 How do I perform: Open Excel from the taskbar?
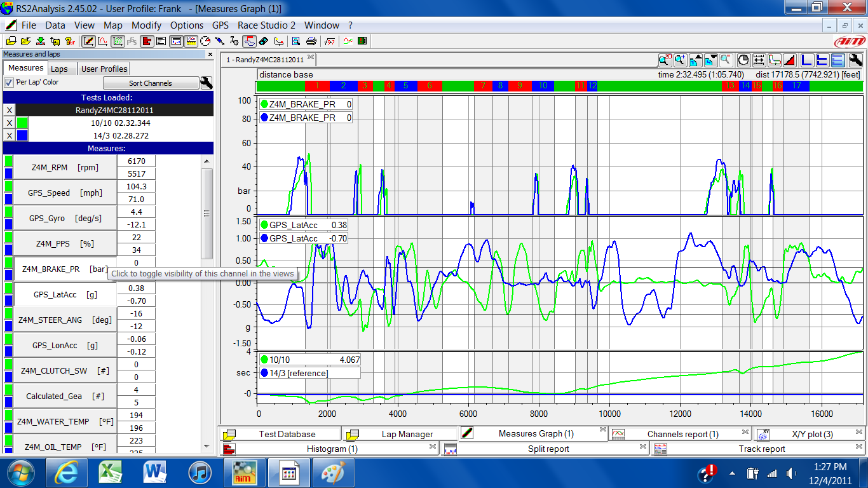click(111, 472)
